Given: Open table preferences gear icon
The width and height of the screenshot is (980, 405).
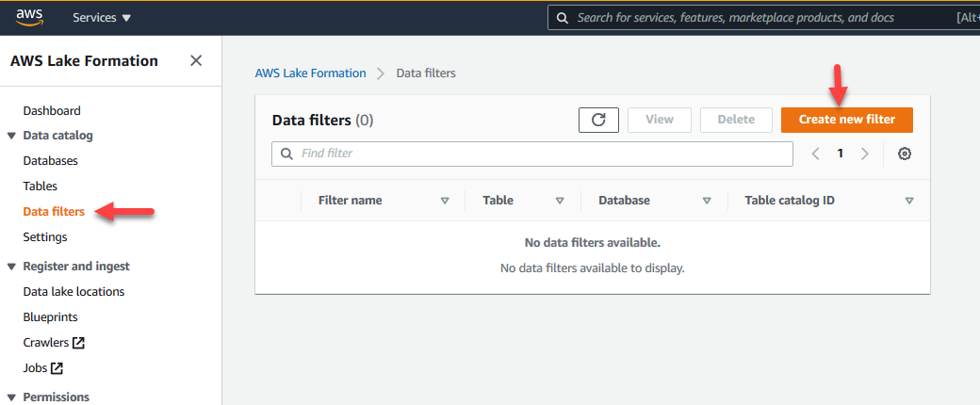Looking at the screenshot, I should (905, 154).
